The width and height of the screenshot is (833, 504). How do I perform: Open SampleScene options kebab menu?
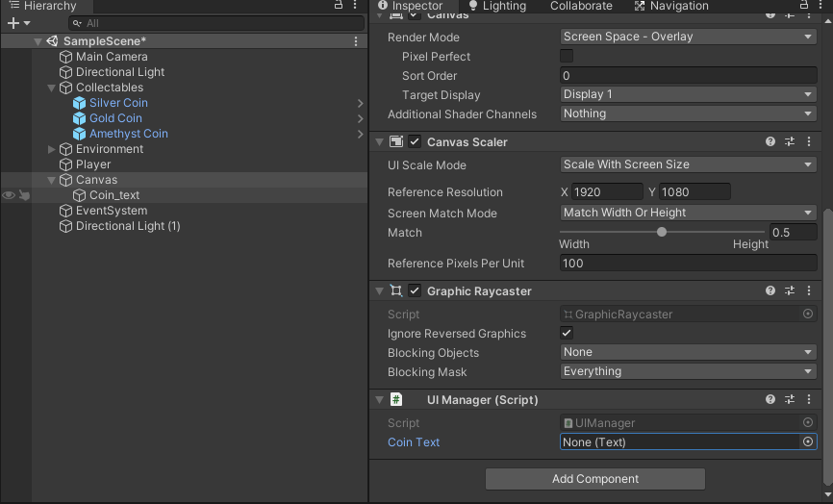click(x=355, y=41)
